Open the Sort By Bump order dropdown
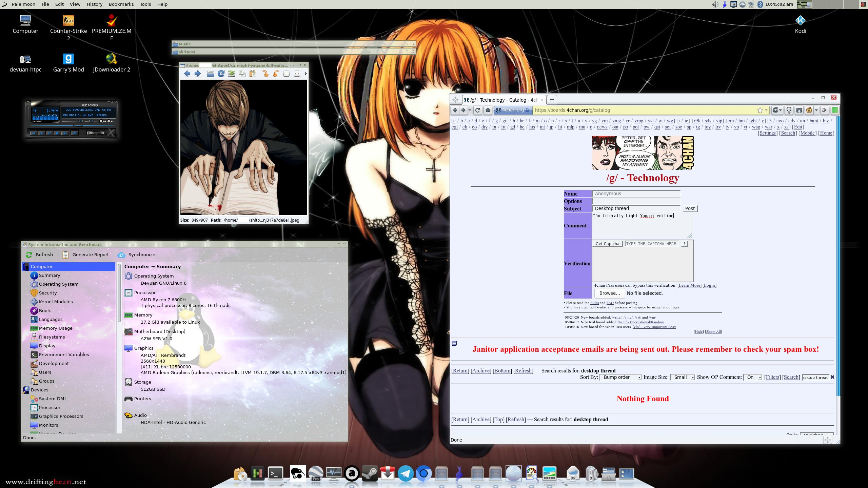The height and width of the screenshot is (488, 868). click(620, 377)
